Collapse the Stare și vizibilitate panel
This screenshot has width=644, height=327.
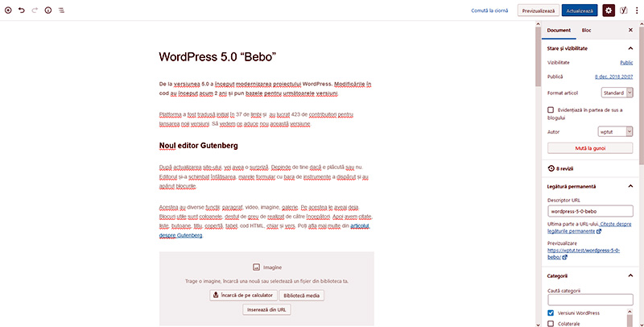(630, 48)
